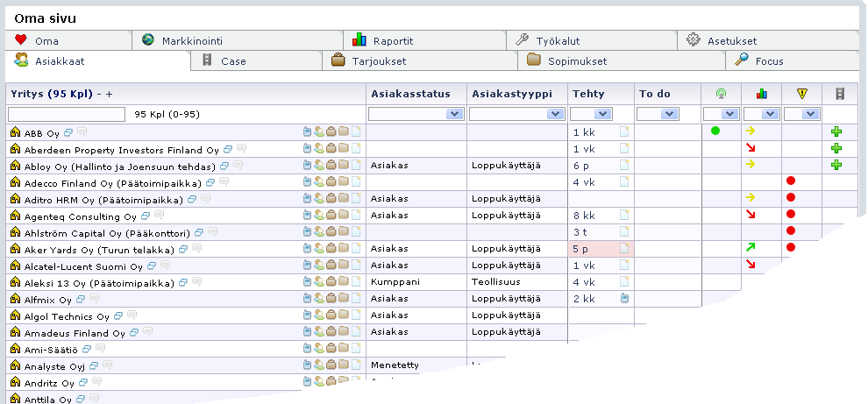Switch to the Oma tab
Image resolution: width=868 pixels, height=404 pixels.
(68, 40)
